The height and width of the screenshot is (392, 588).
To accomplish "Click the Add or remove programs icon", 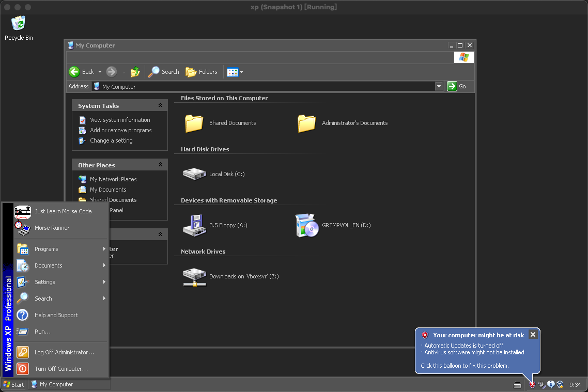I will (x=83, y=130).
